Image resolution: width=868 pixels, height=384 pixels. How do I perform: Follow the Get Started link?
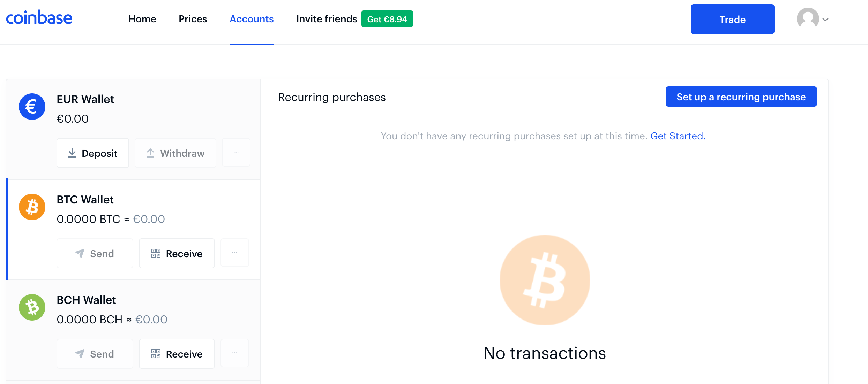[678, 136]
